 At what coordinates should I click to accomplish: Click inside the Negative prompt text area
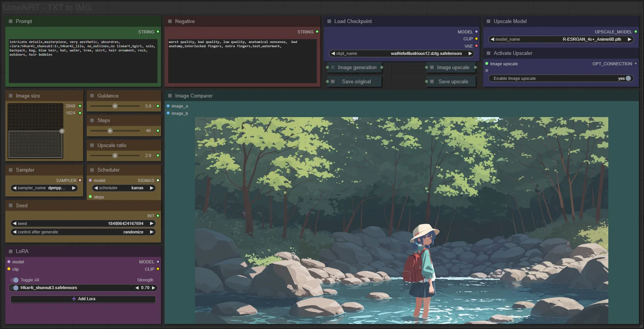(242, 61)
